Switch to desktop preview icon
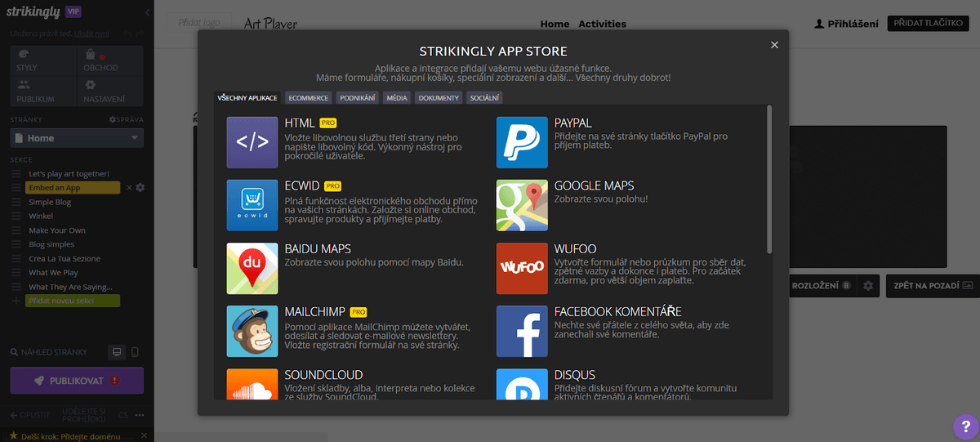 tap(117, 352)
